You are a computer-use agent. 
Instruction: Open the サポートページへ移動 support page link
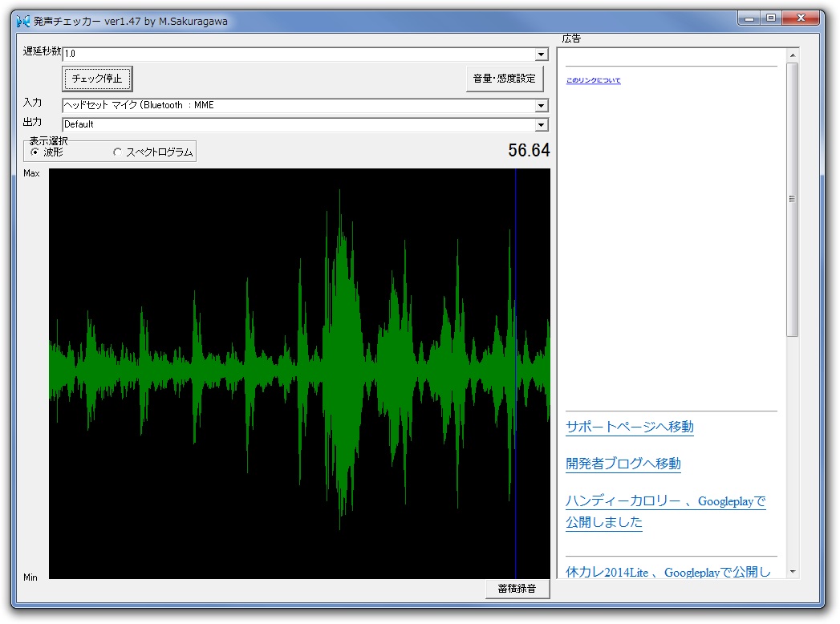(x=629, y=427)
